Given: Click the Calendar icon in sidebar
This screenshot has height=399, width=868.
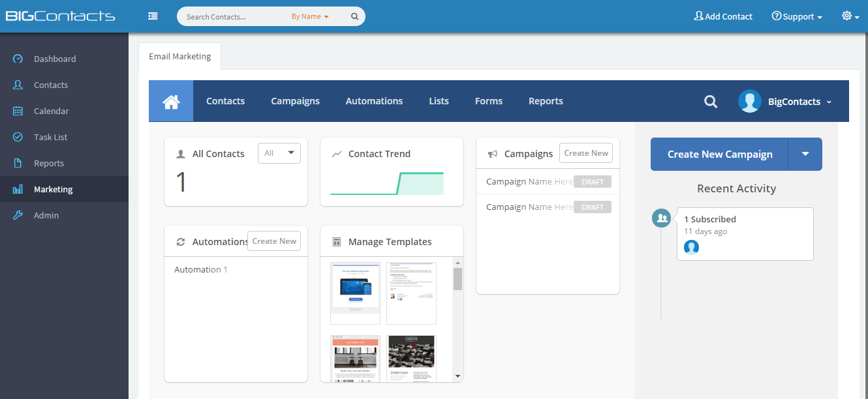Looking at the screenshot, I should point(18,111).
